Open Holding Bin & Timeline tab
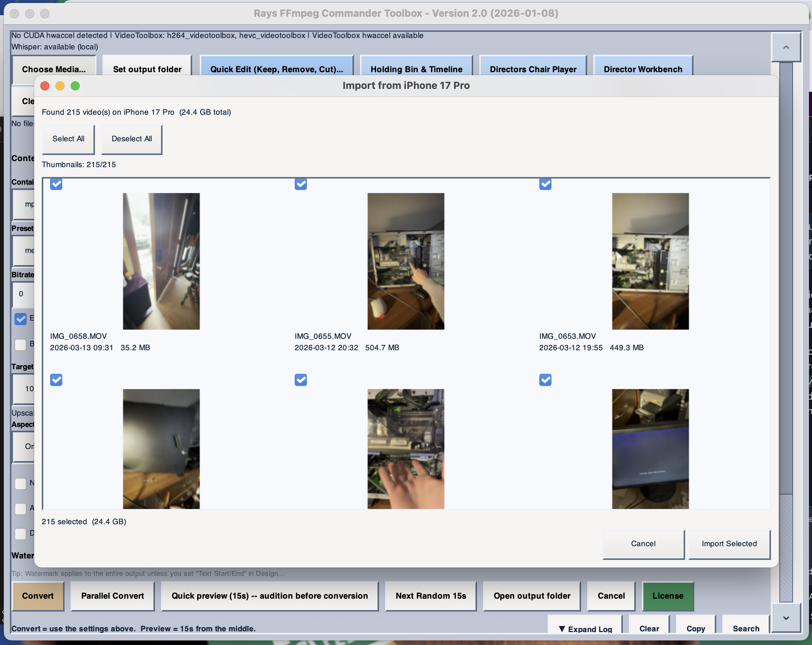812x645 pixels. (416, 69)
